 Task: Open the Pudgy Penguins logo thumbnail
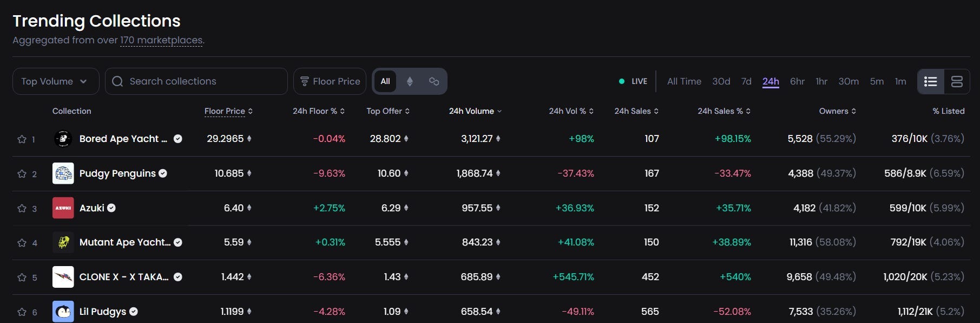tap(63, 173)
